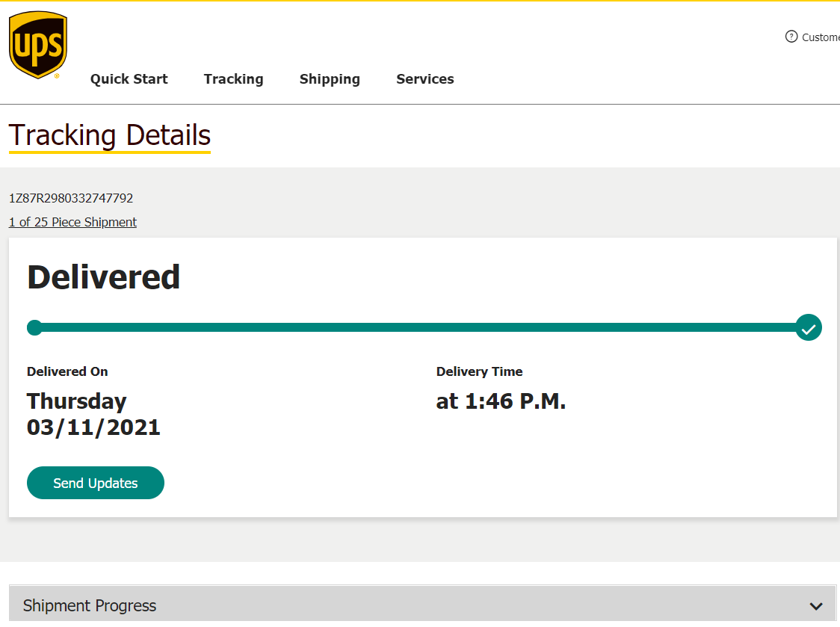Click the tracking number 1Z87R2980332747792
The width and height of the screenshot is (840, 627).
(71, 198)
